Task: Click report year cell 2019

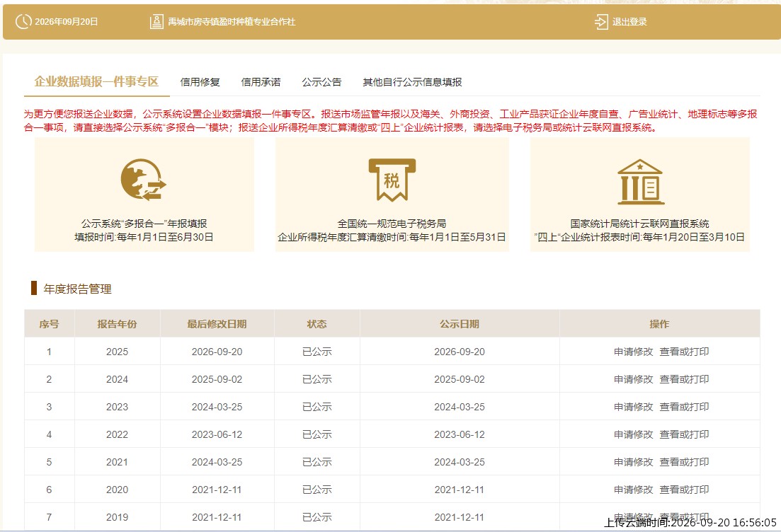Action: coord(117,518)
